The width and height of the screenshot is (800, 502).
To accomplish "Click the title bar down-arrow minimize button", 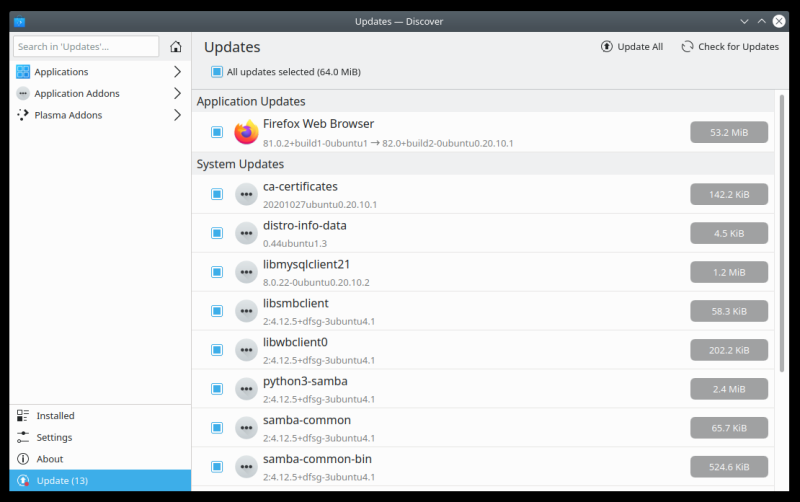I will point(744,21).
